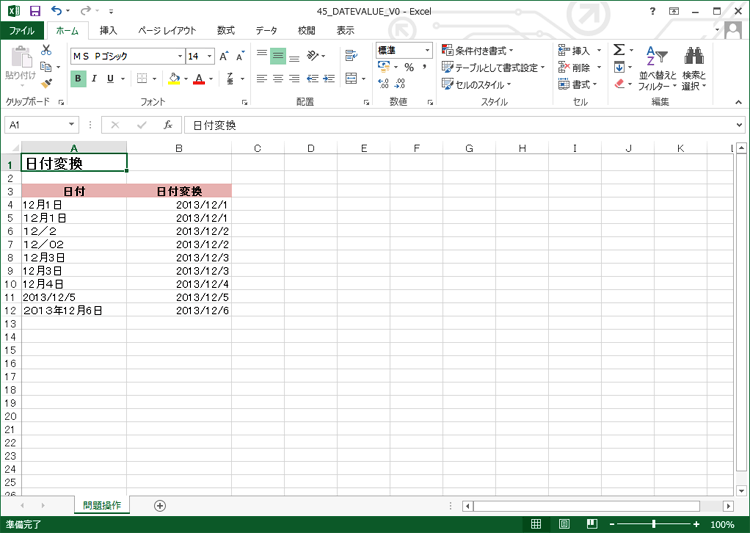The width and height of the screenshot is (750, 533).
Task: Switch to page break preview
Action: pos(592,524)
